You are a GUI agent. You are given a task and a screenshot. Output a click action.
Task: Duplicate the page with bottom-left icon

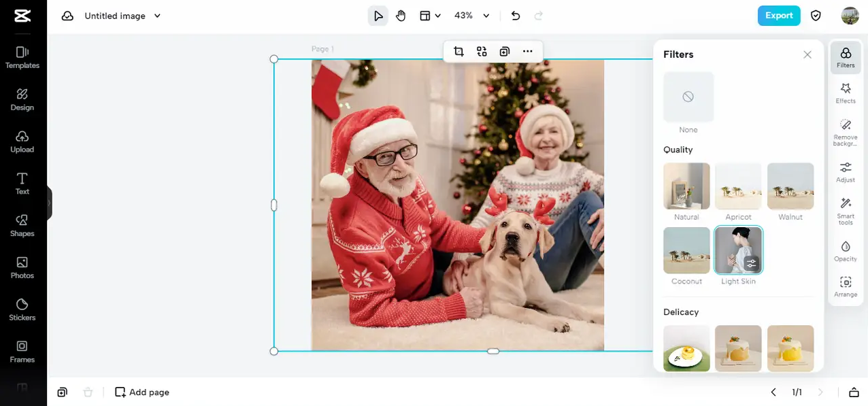[x=63, y=392]
